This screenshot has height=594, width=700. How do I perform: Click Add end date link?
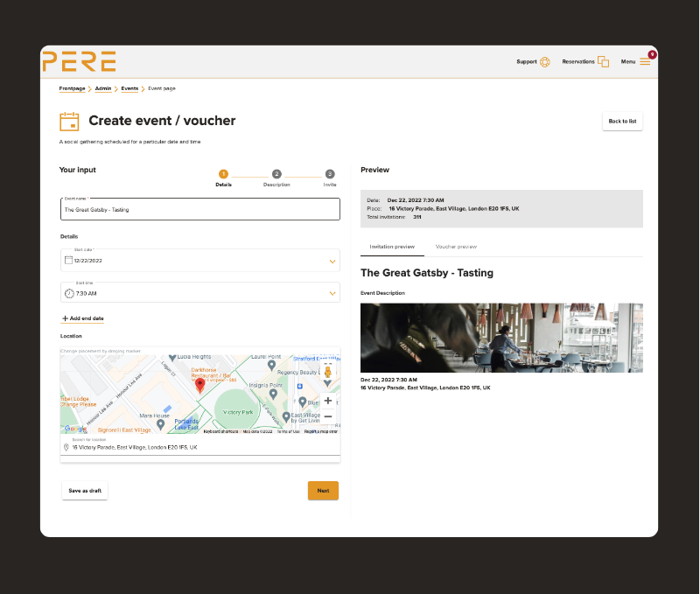(82, 318)
